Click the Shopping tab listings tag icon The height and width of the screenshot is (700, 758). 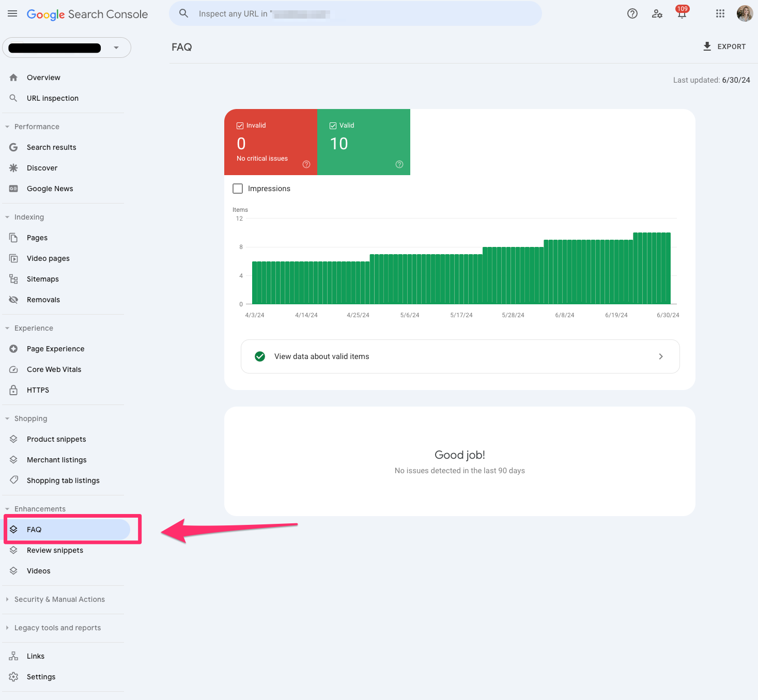(x=13, y=480)
